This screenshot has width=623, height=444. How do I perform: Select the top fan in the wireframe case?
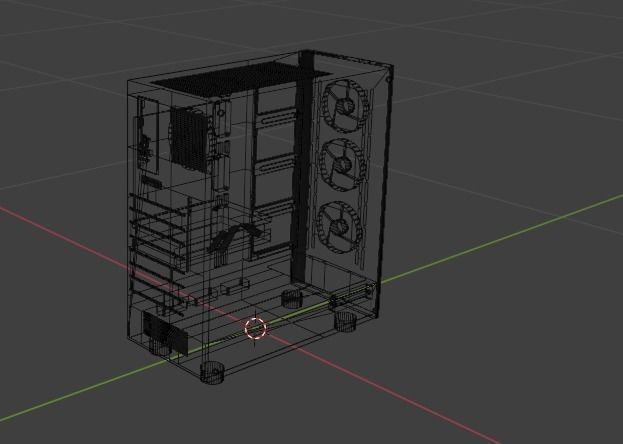[346, 107]
